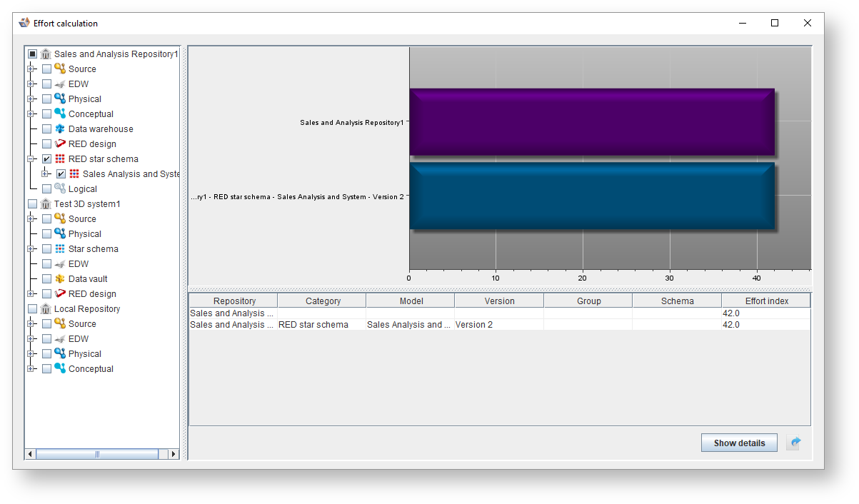This screenshot has height=504, width=859.
Task: Sort table by Effort index column header
Action: point(766,301)
